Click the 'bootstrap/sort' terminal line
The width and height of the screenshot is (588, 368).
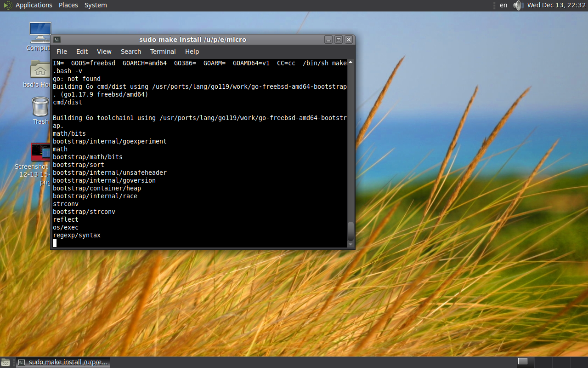coord(79,165)
